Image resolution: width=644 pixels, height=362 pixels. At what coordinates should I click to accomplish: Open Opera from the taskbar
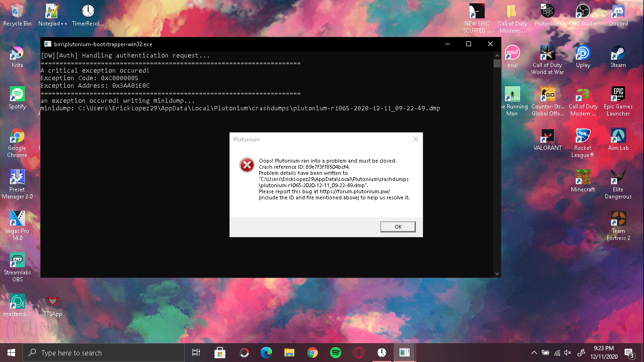(x=359, y=353)
